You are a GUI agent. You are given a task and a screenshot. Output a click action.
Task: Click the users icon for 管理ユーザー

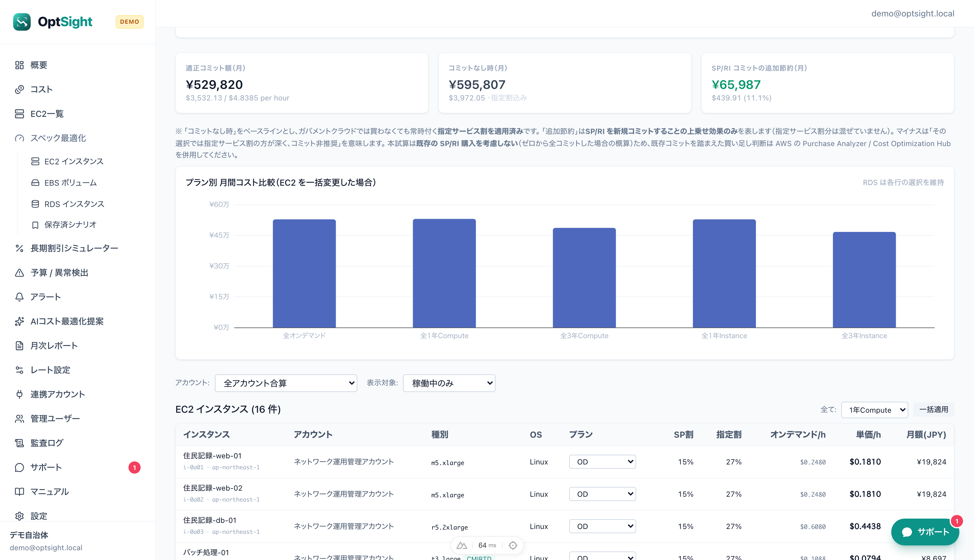tap(19, 418)
